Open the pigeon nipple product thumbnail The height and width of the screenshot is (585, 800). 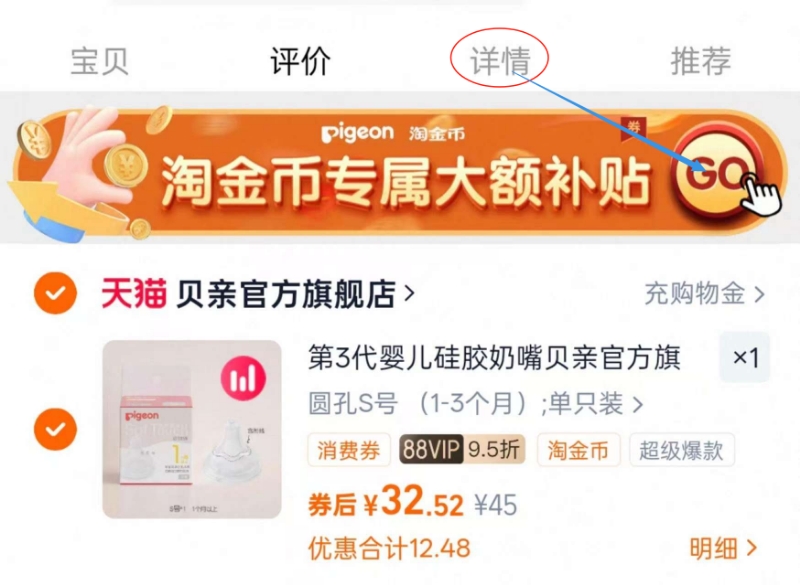pos(192,429)
